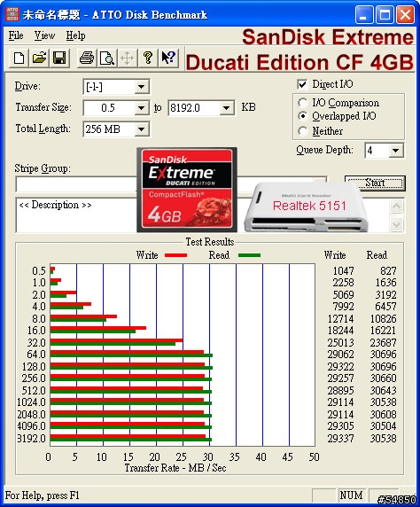This screenshot has width=420, height=507.
Task: Select the Overlapped I/O radio button
Action: pyautogui.click(x=303, y=116)
